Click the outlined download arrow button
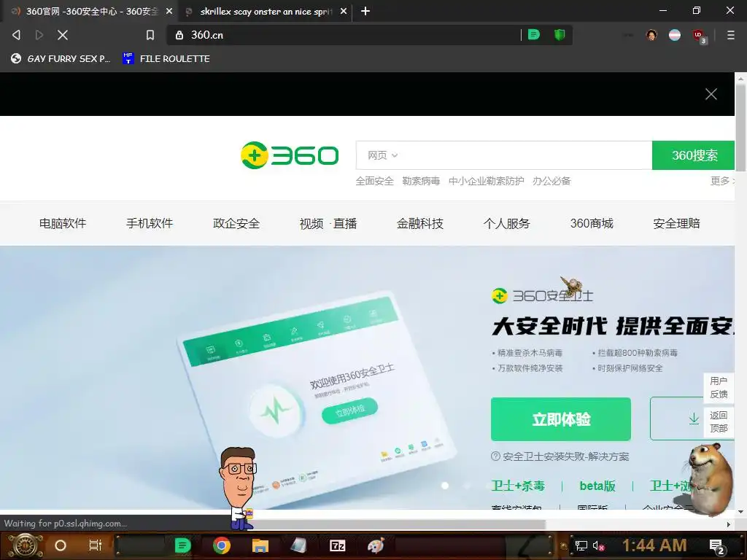Image resolution: width=747 pixels, height=560 pixels. (678, 419)
